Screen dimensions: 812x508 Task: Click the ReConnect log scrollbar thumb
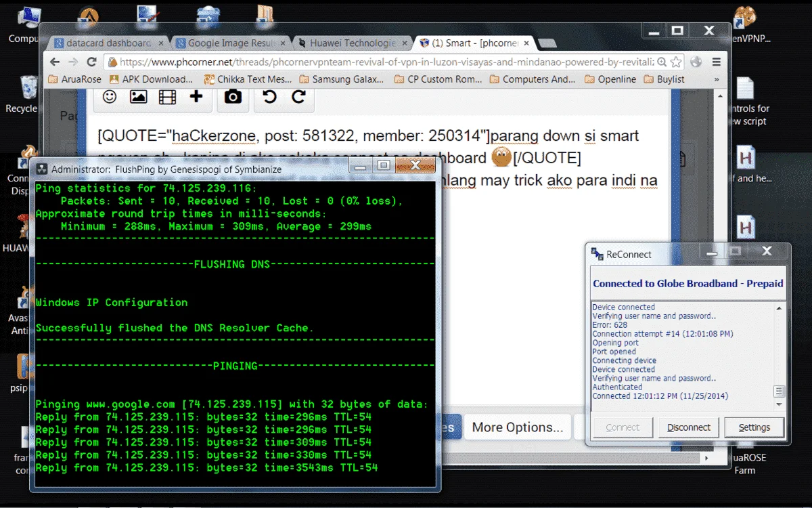point(780,391)
